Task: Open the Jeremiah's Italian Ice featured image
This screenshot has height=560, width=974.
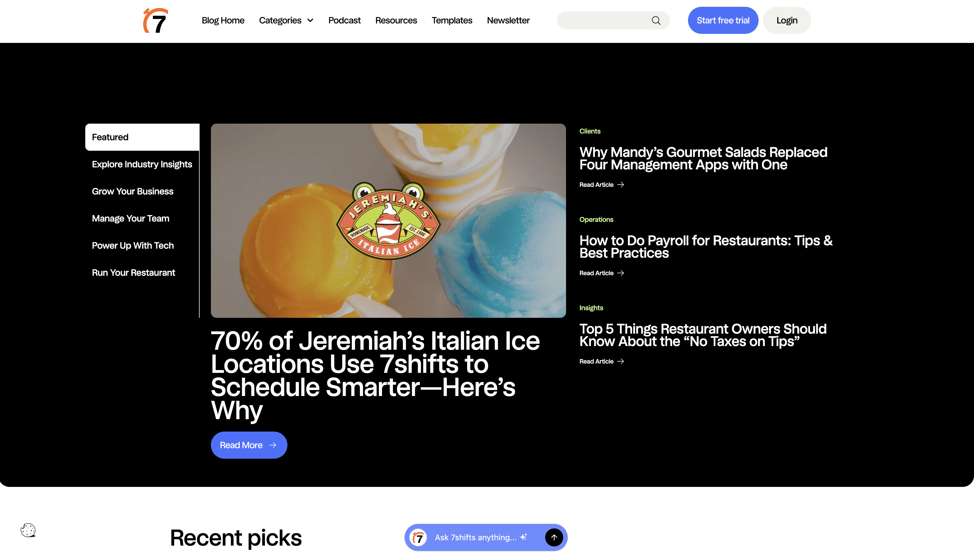Action: click(388, 220)
